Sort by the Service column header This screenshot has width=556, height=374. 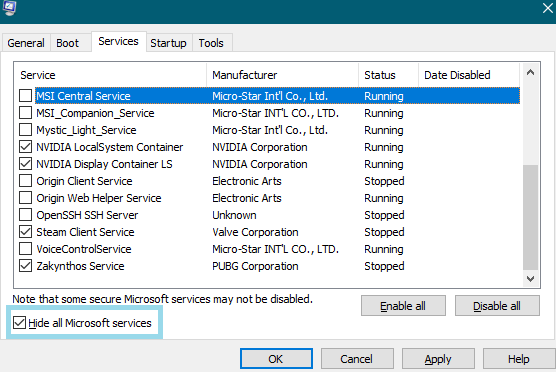[x=110, y=75]
